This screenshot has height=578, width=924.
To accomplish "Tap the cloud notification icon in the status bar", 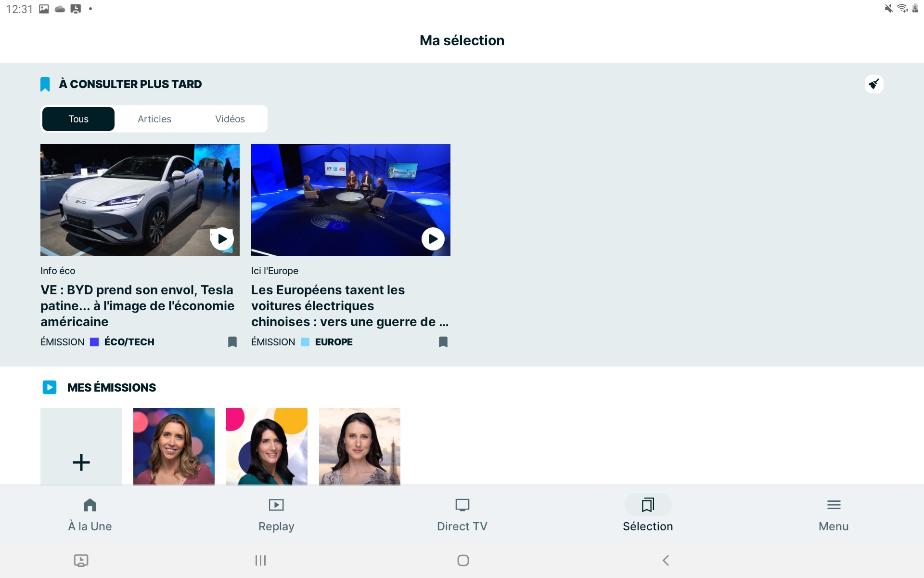I will coord(60,9).
